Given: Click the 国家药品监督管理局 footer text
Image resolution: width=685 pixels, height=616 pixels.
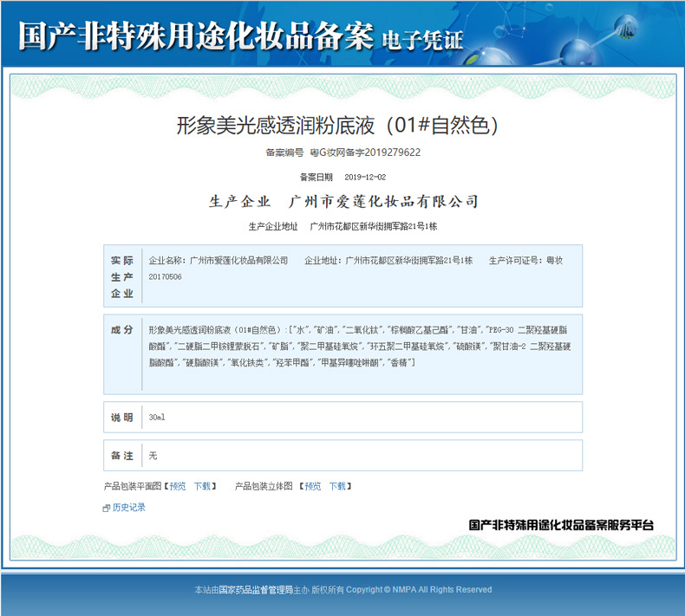Looking at the screenshot, I should [256, 590].
